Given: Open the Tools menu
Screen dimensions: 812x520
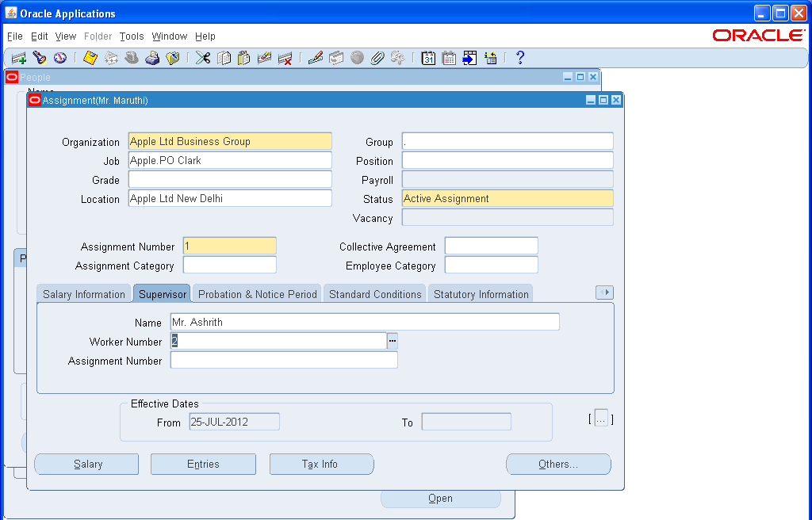Looking at the screenshot, I should 132,36.
